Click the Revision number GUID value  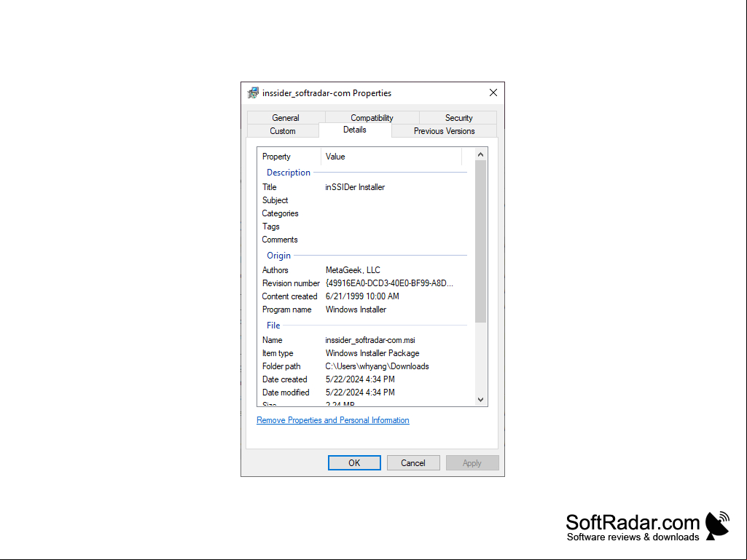pyautogui.click(x=389, y=283)
